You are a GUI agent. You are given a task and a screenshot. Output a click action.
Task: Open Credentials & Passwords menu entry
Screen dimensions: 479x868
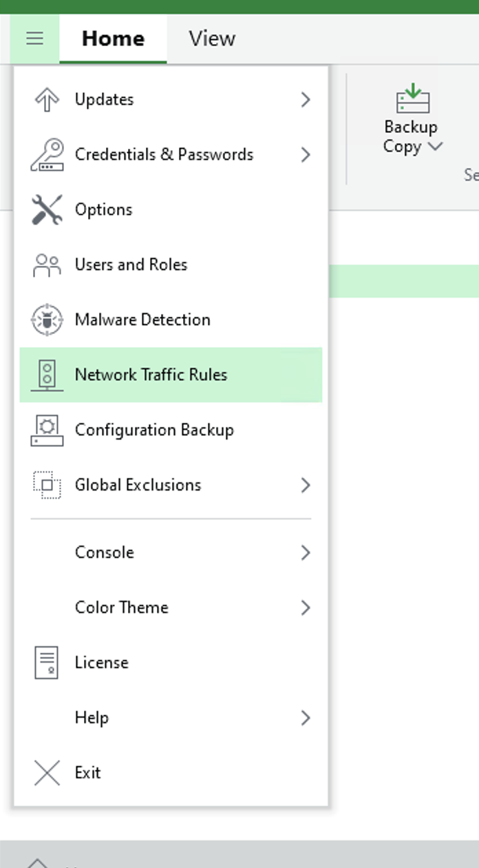[171, 154]
